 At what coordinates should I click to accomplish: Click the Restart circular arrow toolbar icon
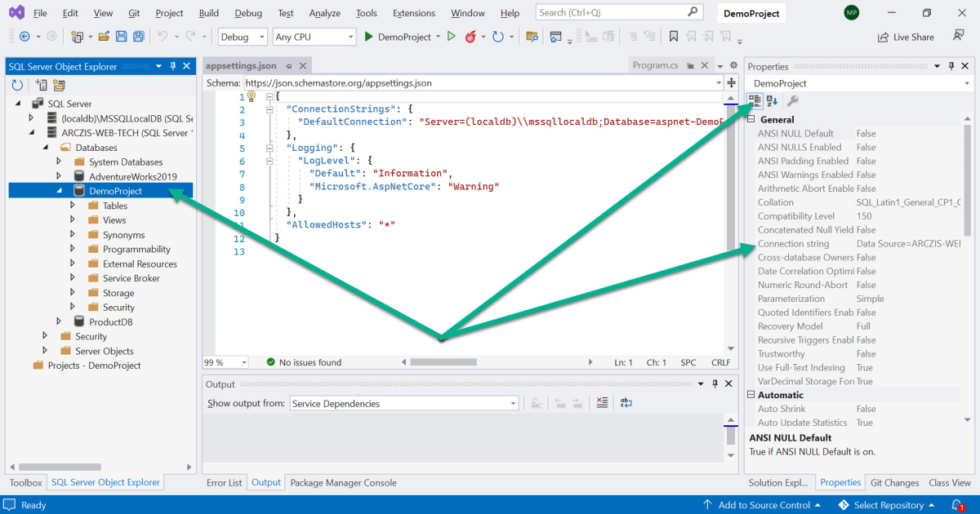tap(497, 37)
